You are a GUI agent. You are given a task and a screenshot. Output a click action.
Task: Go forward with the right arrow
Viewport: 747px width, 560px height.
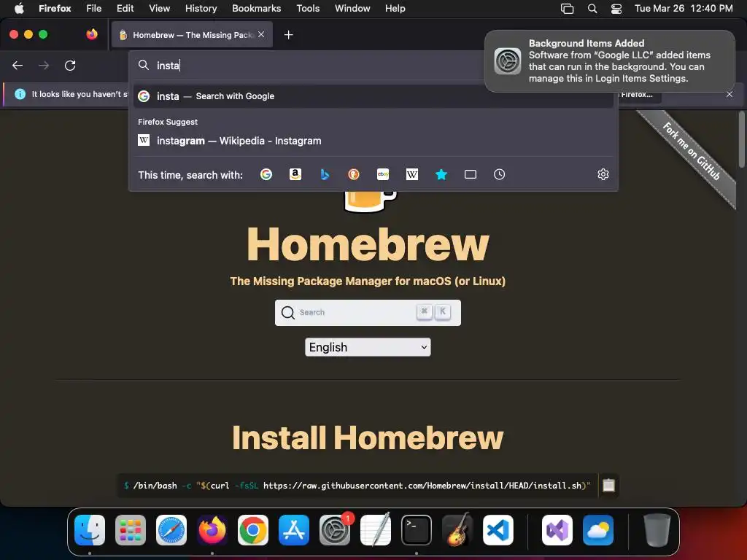pyautogui.click(x=44, y=65)
